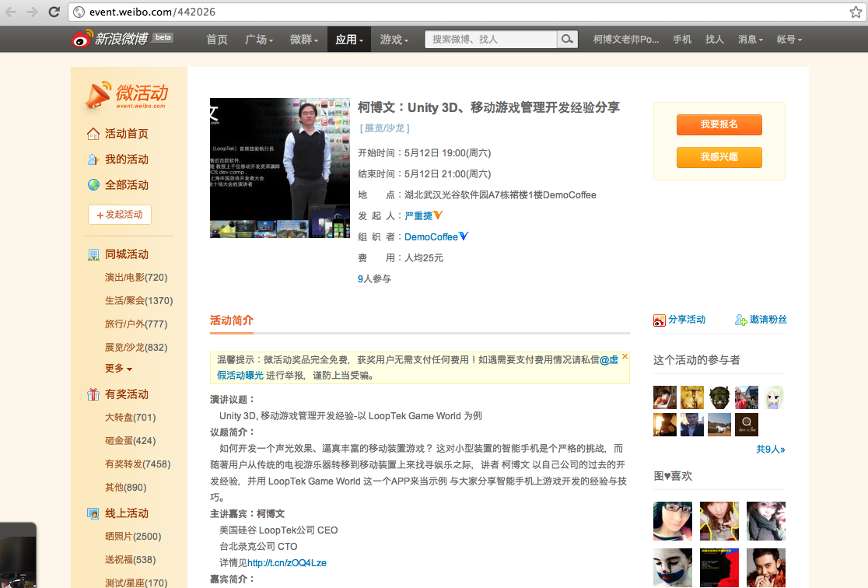Select the 活动简介 tab
The width and height of the screenshot is (868, 588).
point(232,320)
